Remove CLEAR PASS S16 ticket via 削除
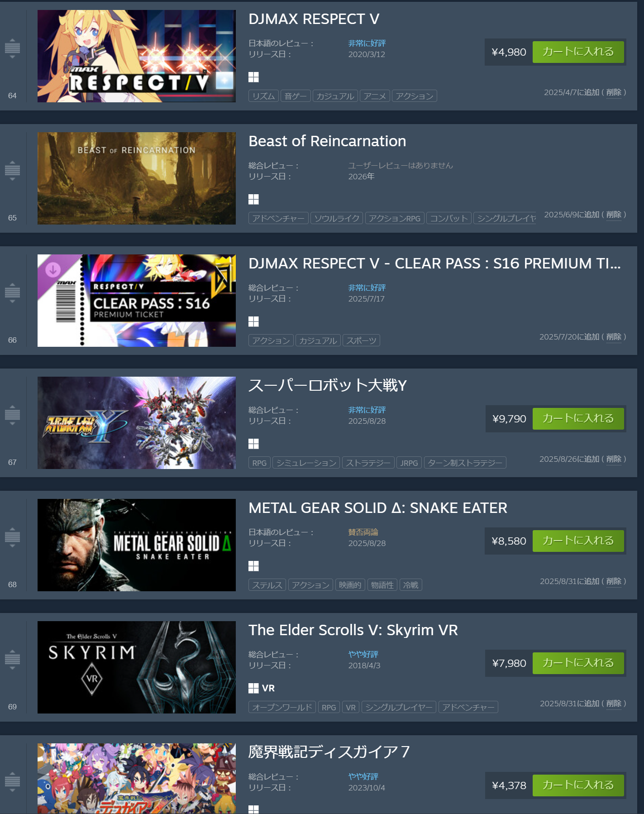 [614, 337]
